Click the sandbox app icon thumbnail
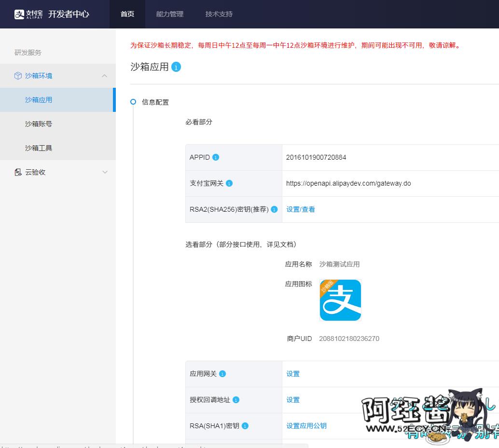 [x=340, y=300]
